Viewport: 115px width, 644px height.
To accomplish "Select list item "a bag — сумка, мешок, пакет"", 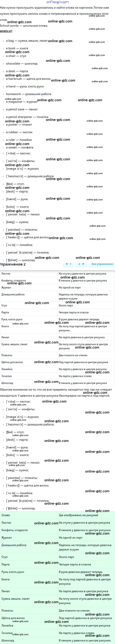I will pos(27,41).
